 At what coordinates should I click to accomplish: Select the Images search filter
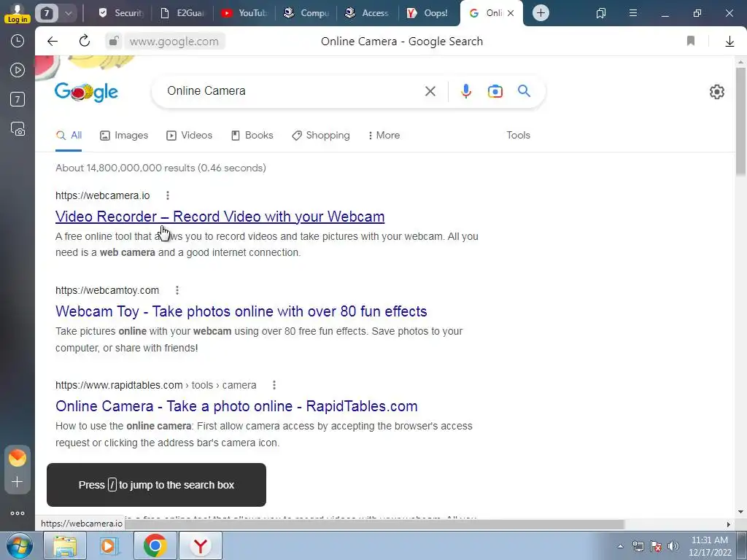pos(124,135)
